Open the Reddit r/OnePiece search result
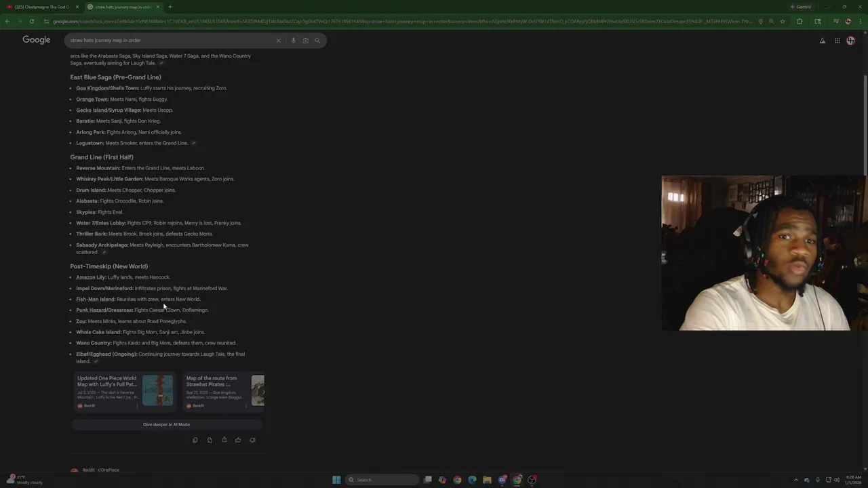Viewport: 868px width, 488px height. pyautogui.click(x=100, y=470)
